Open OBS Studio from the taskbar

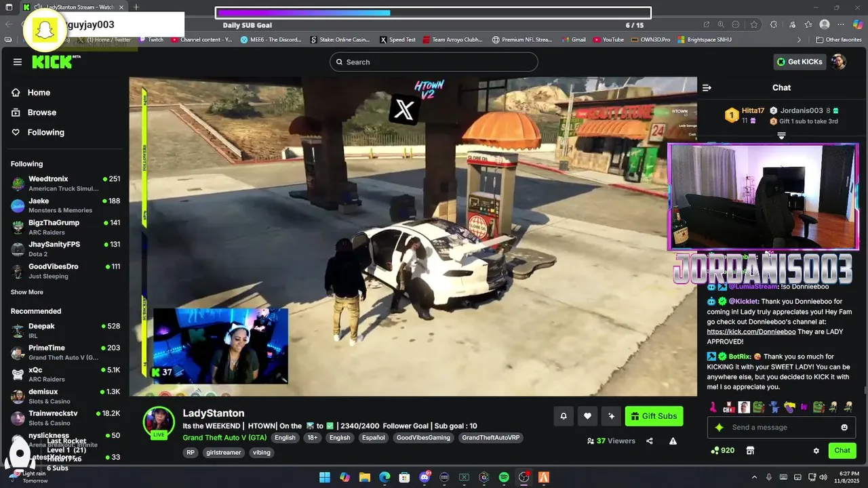[524, 477]
